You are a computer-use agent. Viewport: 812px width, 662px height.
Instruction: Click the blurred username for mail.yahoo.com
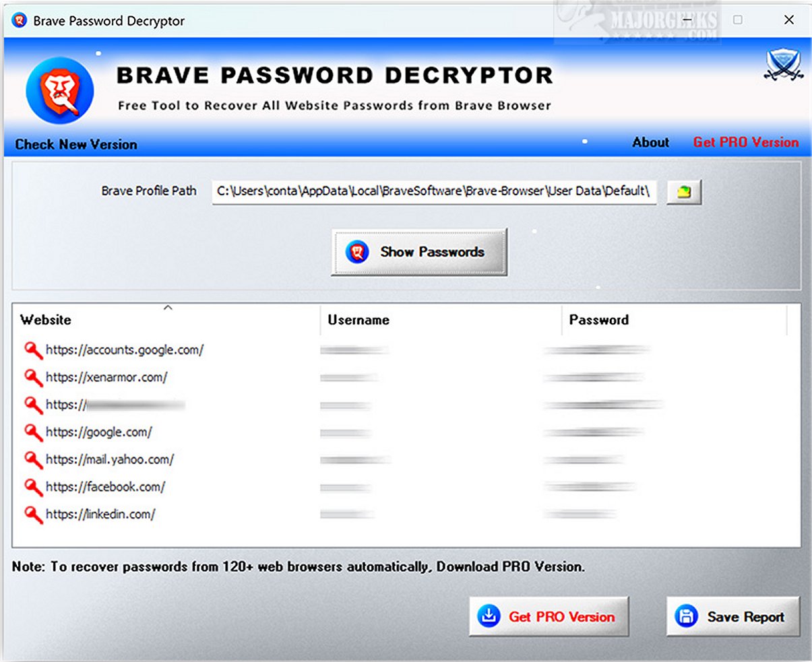click(x=356, y=460)
